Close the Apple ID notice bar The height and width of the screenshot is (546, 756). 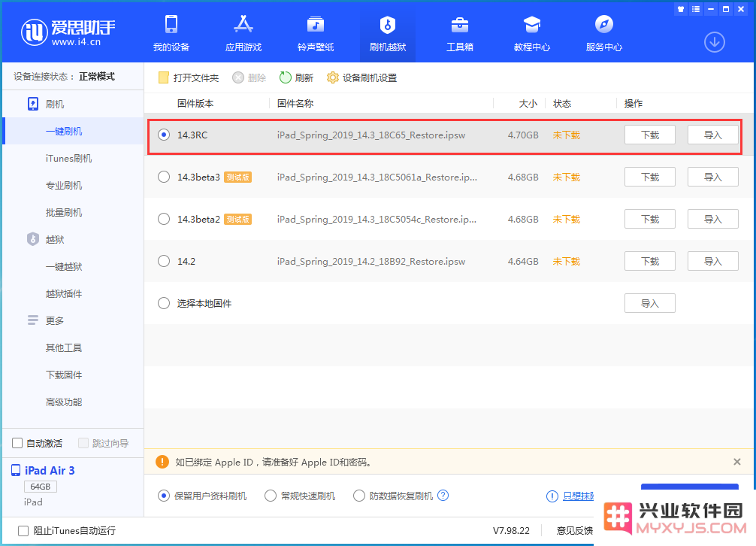point(736,462)
